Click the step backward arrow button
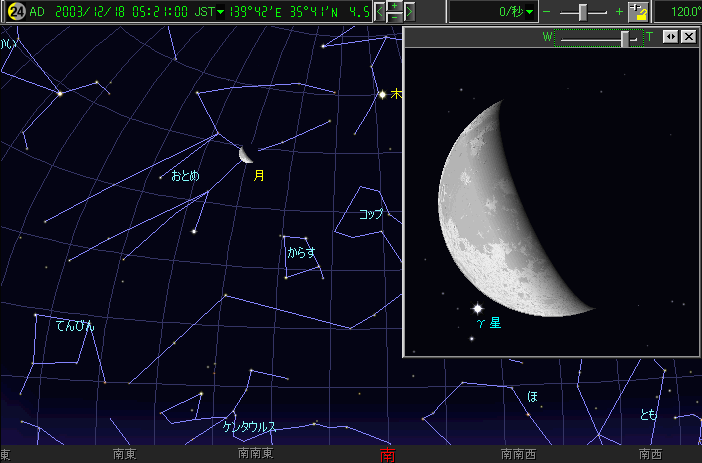 click(380, 11)
